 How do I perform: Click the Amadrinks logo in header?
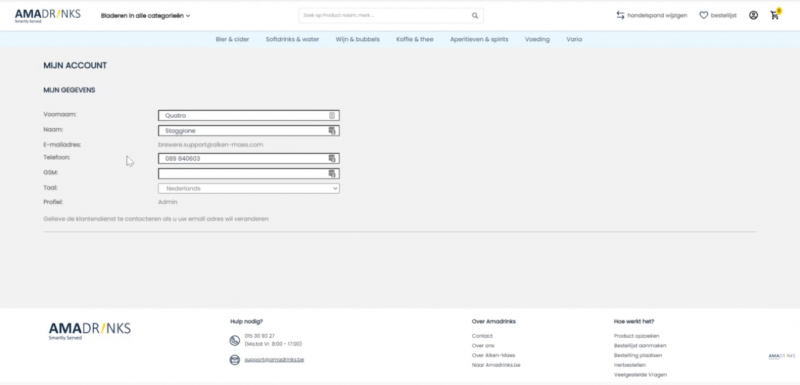coord(47,16)
